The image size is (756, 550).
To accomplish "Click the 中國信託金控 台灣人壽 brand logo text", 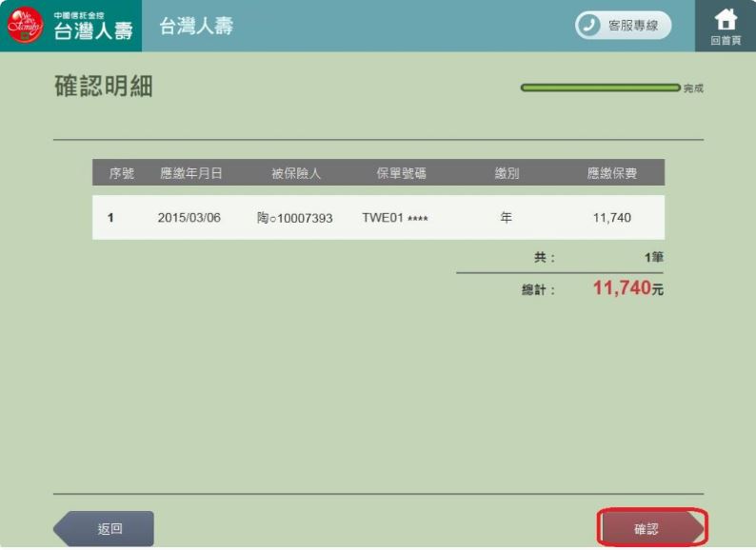I will click(93, 26).
